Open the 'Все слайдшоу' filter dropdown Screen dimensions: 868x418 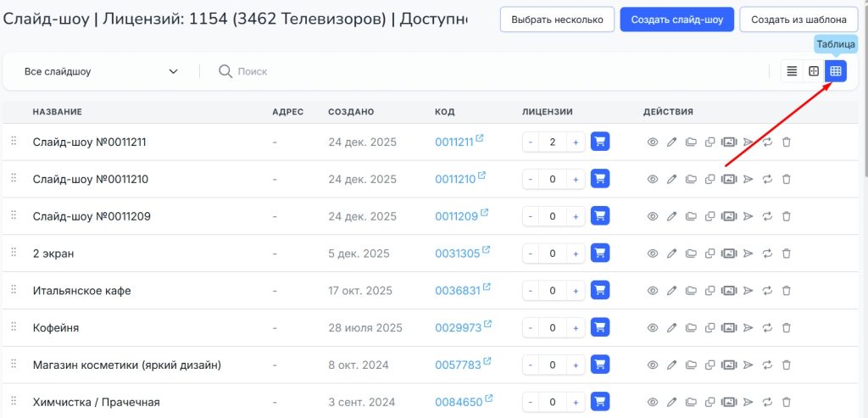[101, 72]
